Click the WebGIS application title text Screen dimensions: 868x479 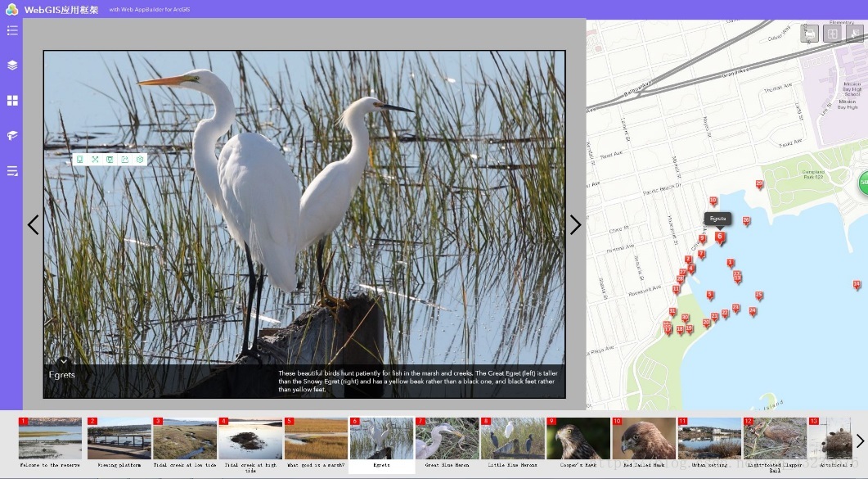[x=61, y=9]
